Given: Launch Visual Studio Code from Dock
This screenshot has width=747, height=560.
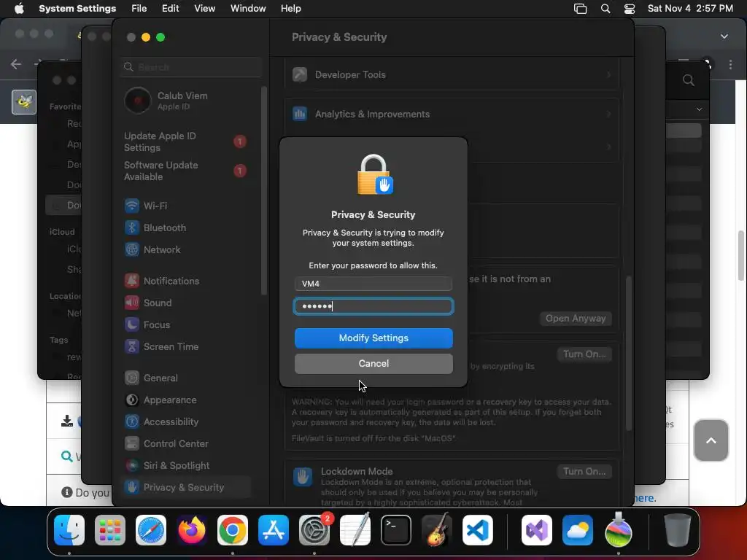Looking at the screenshot, I should [477, 530].
